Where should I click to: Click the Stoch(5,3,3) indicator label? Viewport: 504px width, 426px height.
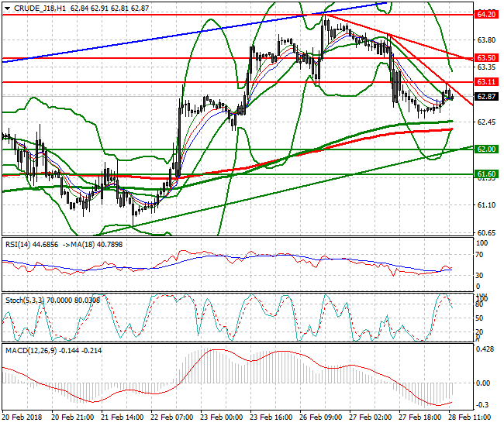(x=26, y=301)
